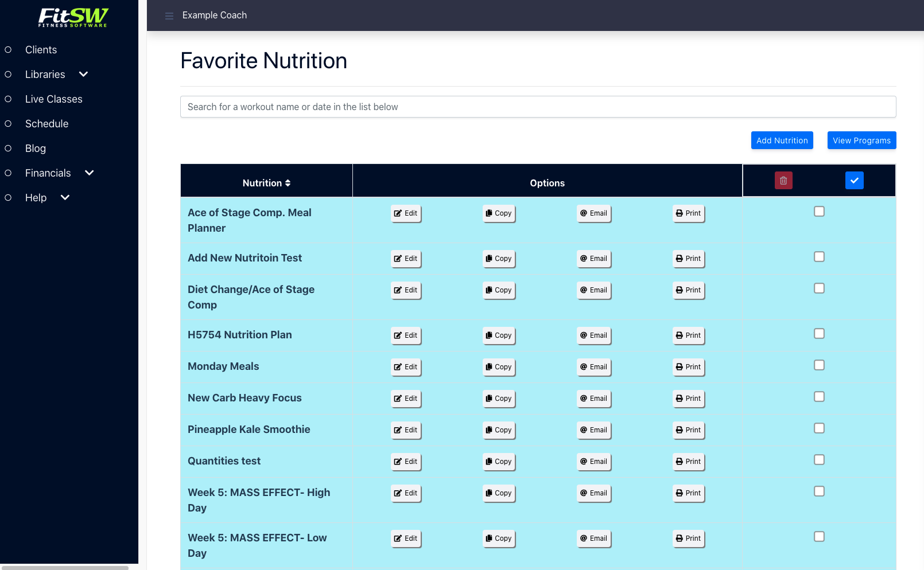Print the Quantities test plan
Image resolution: width=924 pixels, height=570 pixels.
click(688, 462)
